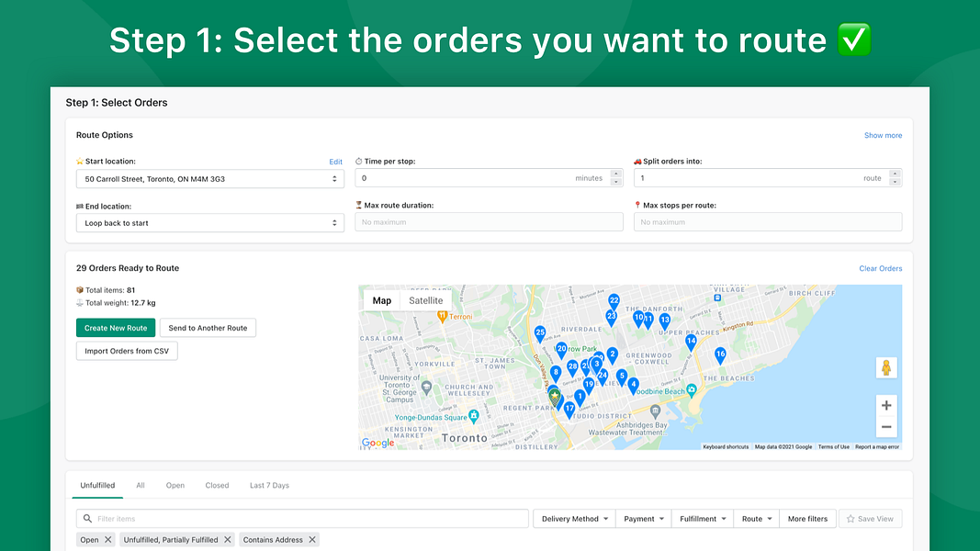
Task: Select map pin number 4
Action: [x=633, y=386]
